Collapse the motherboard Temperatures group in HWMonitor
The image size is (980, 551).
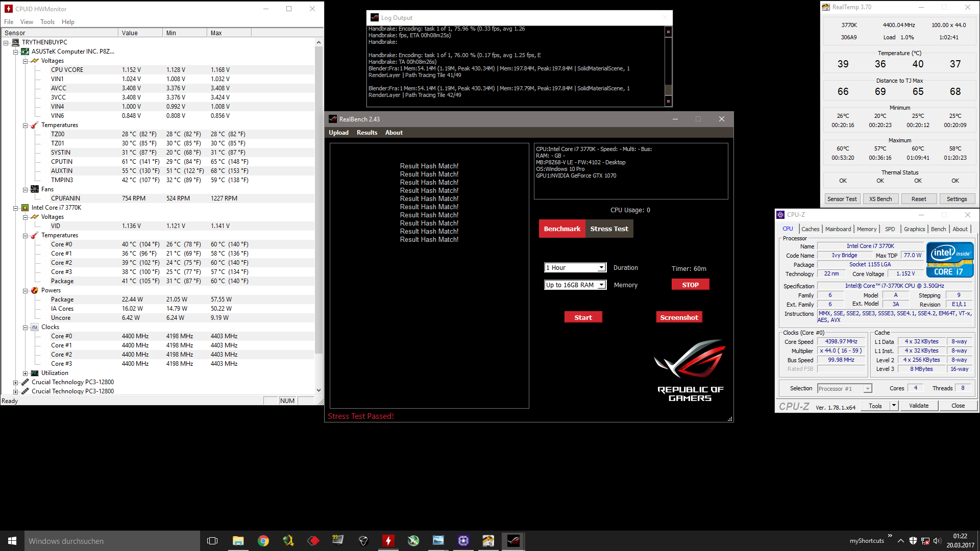pyautogui.click(x=25, y=125)
